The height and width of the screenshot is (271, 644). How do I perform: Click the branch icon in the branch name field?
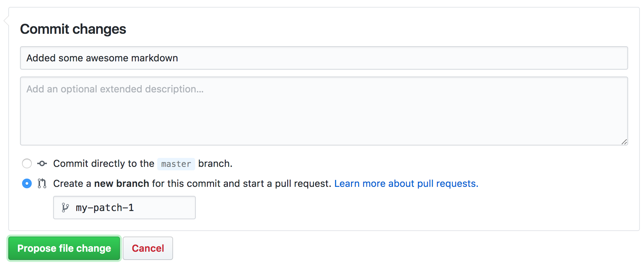click(x=65, y=208)
